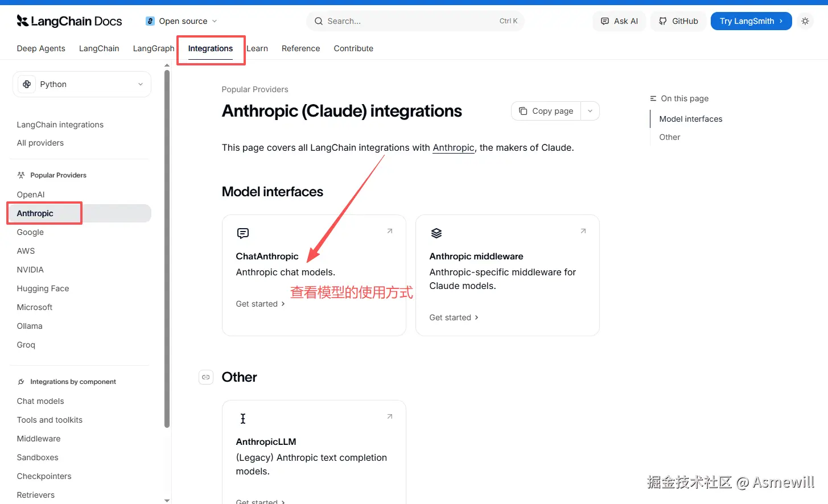Viewport: 828px width, 504px height.
Task: Click the ChatAnthropic card chat icon
Action: 243,233
